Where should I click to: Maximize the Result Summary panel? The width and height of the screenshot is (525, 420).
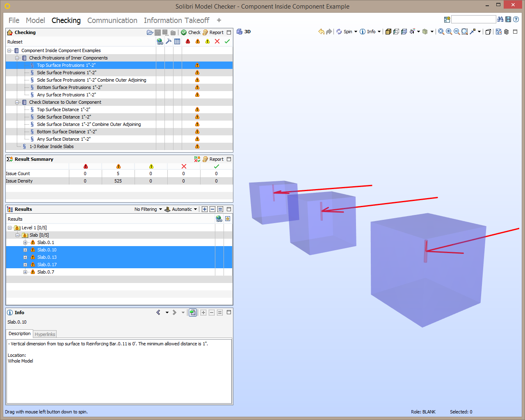coord(229,159)
